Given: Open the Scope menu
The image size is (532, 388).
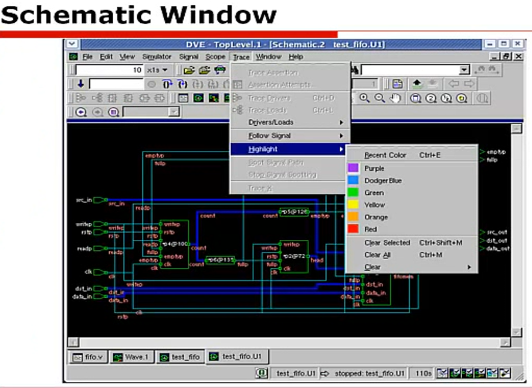Looking at the screenshot, I should click(x=215, y=57).
